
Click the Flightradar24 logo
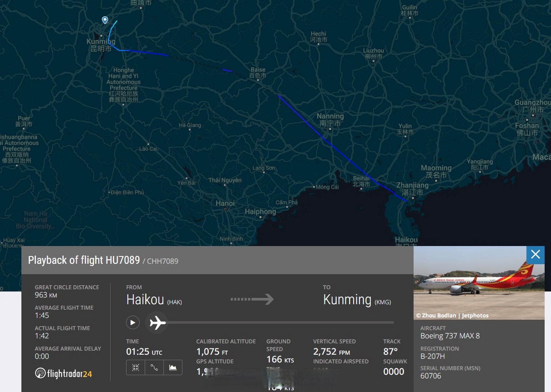[63, 373]
